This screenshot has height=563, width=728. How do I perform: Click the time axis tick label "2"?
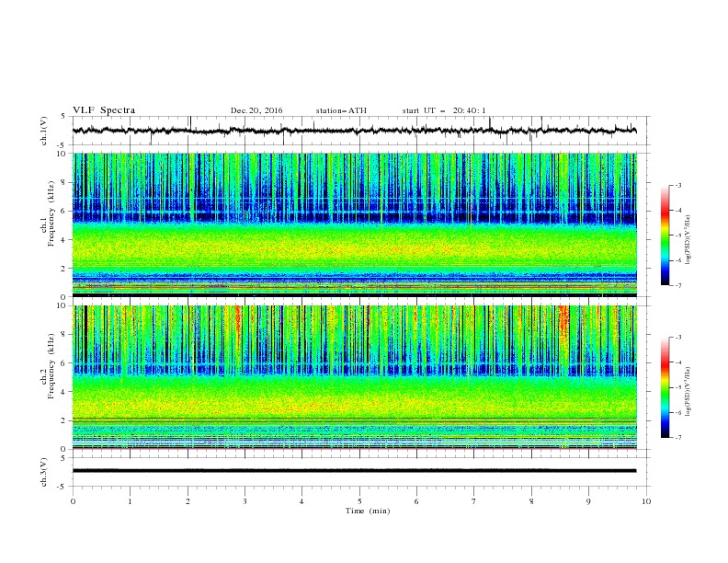(188, 501)
